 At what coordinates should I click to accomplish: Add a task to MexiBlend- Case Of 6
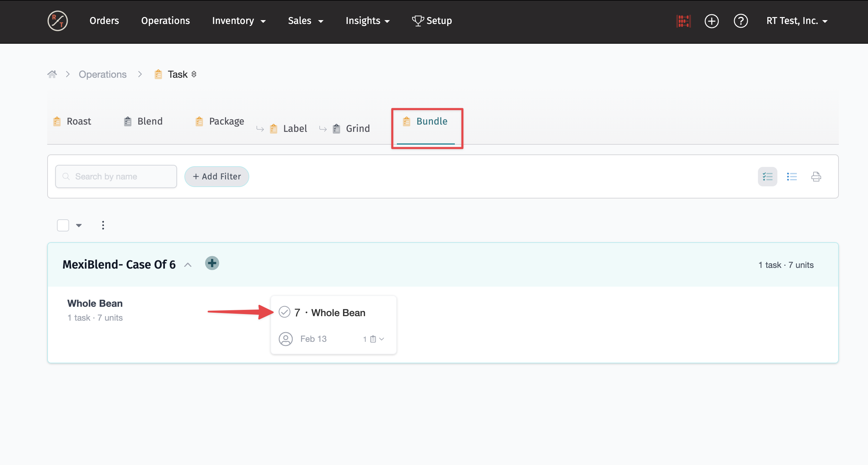coord(212,263)
